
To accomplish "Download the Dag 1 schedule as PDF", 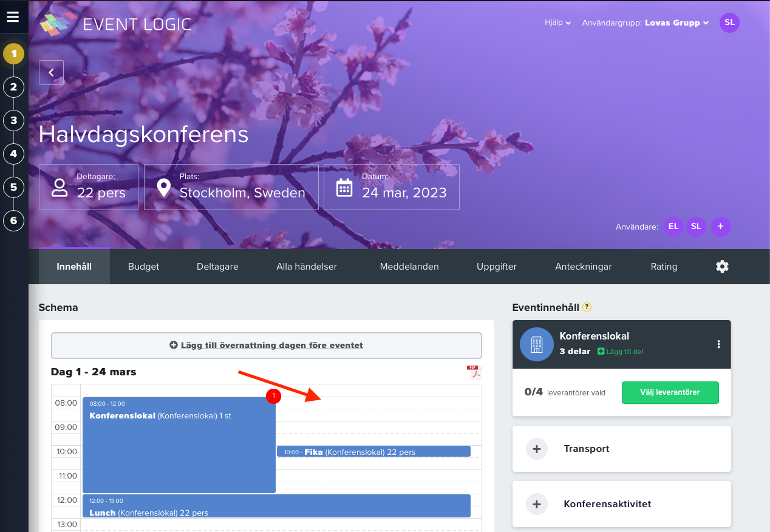I will point(472,372).
